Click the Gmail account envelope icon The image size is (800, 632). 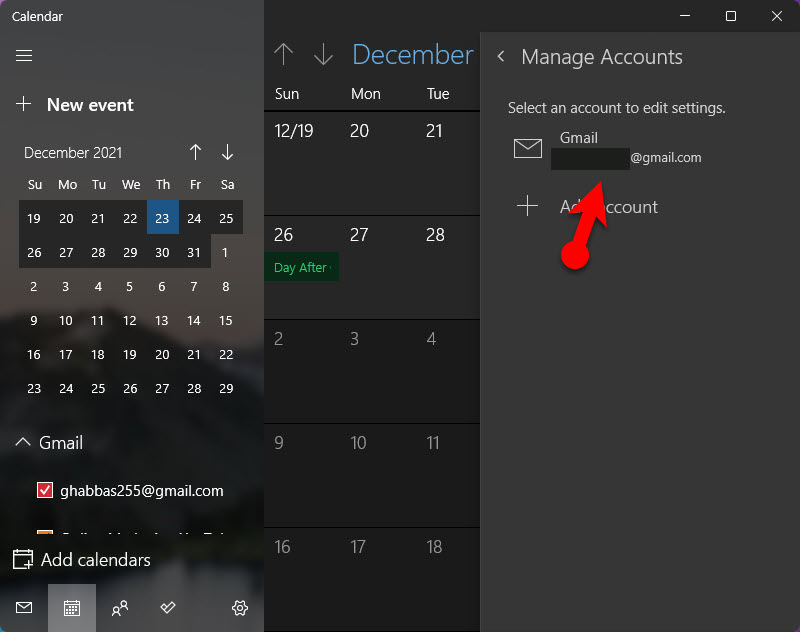pyautogui.click(x=528, y=148)
